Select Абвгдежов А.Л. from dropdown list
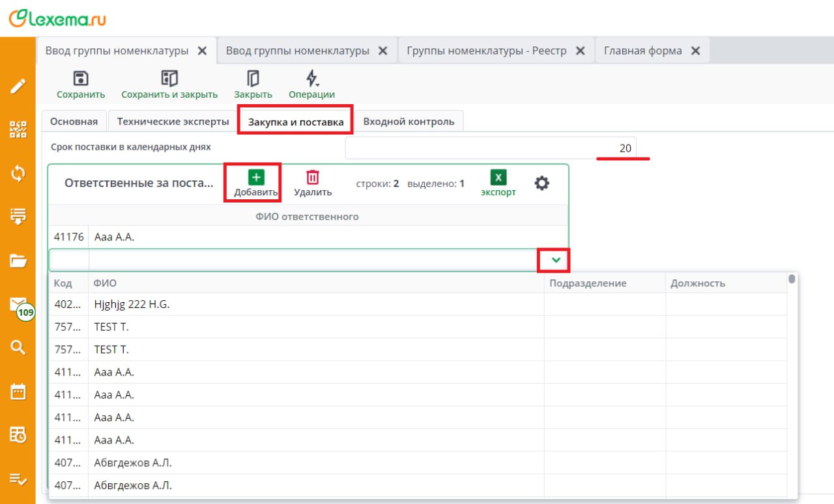The image size is (834, 504). coord(133,463)
